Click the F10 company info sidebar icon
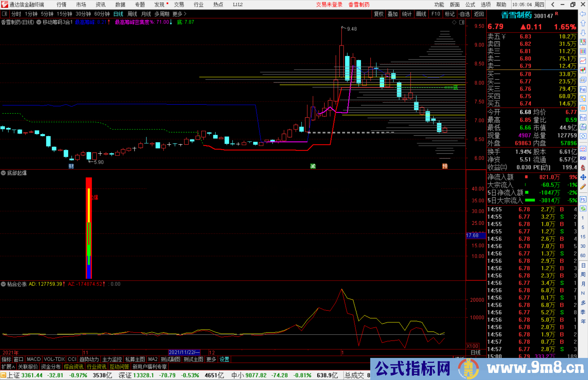The height and width of the screenshot is (380, 588). 583,89
